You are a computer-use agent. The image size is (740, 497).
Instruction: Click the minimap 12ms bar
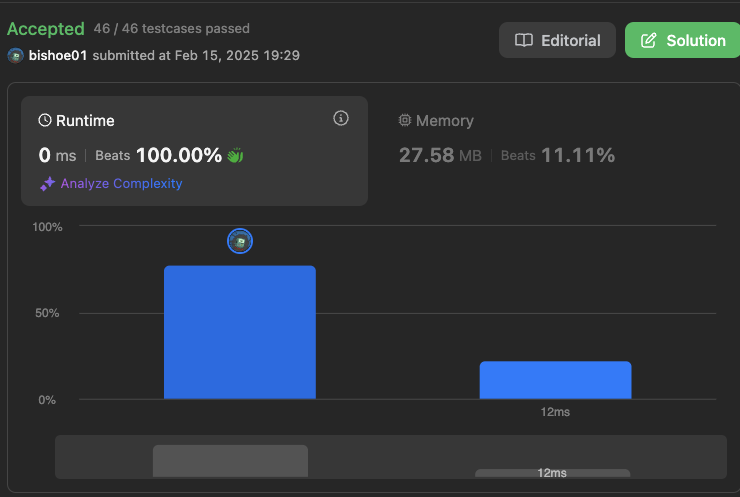pos(552,473)
